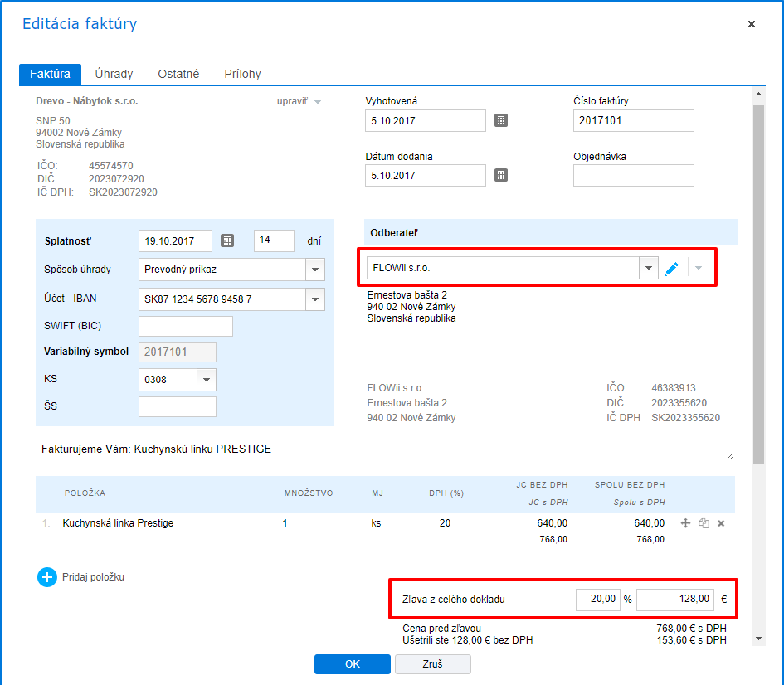This screenshot has height=685, width=784.
Task: Open calendar picker for Dátum dodania
Action: click(x=501, y=175)
